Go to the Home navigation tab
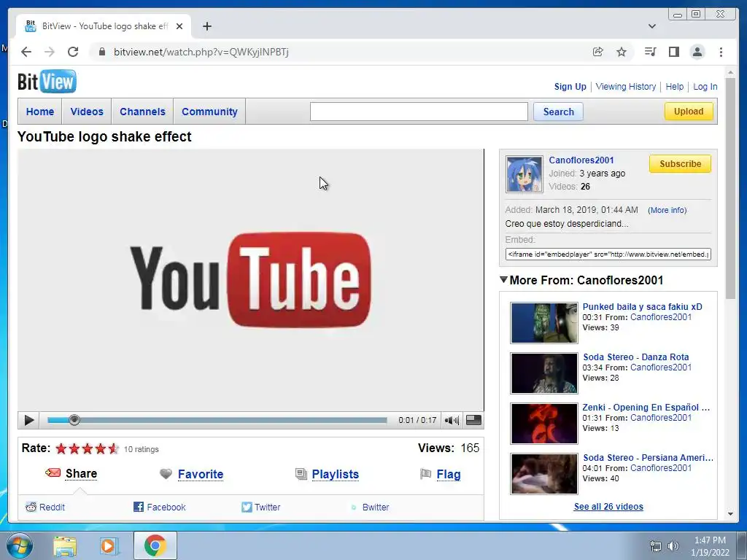The width and height of the screenshot is (747, 560). click(40, 112)
